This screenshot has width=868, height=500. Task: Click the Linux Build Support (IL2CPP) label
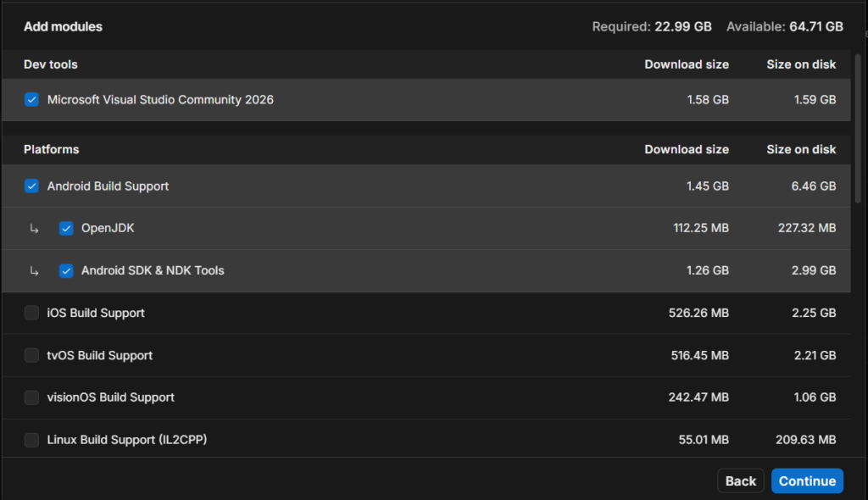(x=127, y=440)
